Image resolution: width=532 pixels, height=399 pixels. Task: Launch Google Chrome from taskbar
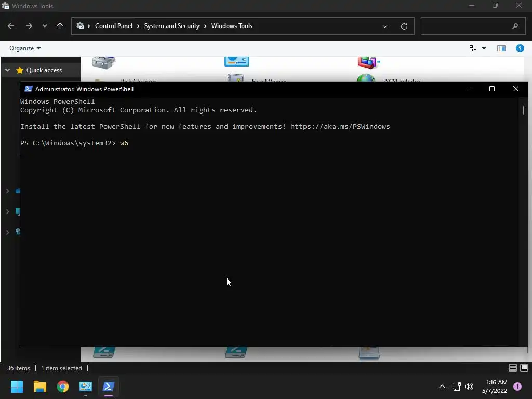(x=63, y=387)
